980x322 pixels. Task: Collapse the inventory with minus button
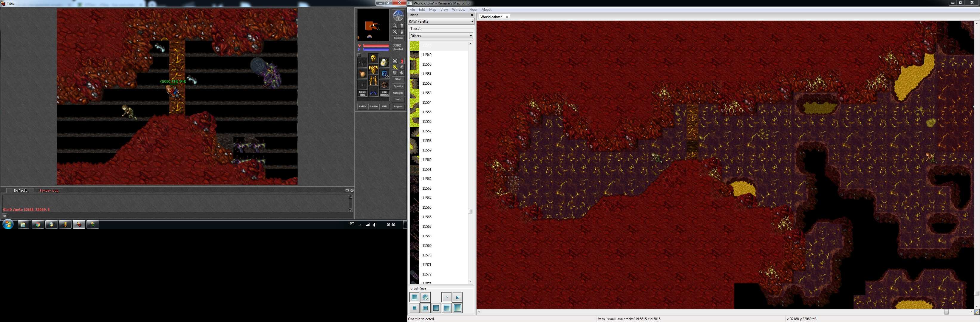tap(359, 55)
